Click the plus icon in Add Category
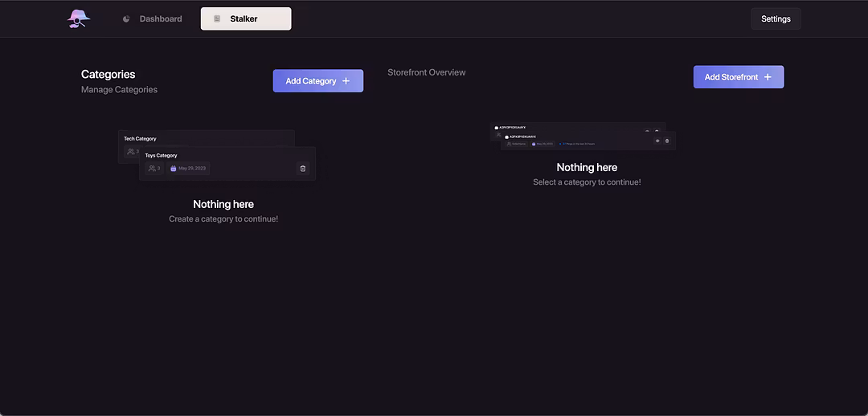The image size is (868, 416). point(346,81)
